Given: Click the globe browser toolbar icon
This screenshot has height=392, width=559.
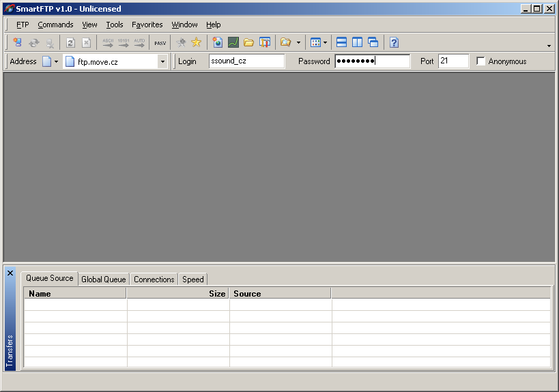Looking at the screenshot, I should pos(218,42).
